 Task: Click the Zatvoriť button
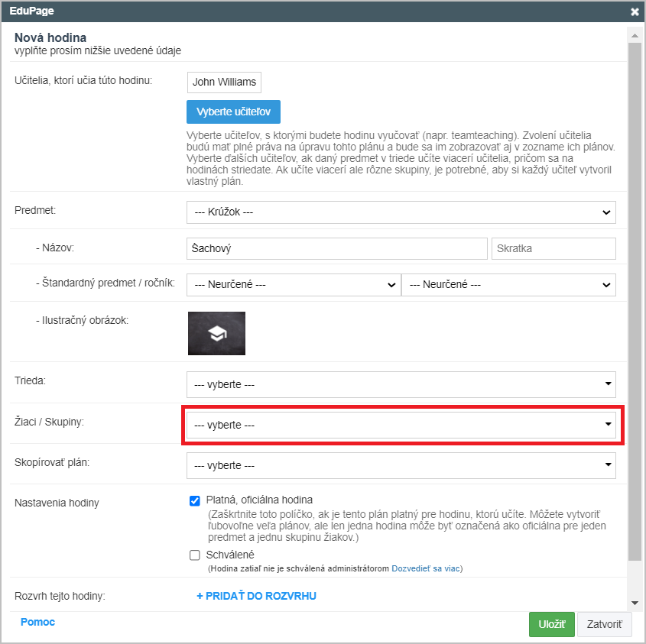(x=604, y=624)
